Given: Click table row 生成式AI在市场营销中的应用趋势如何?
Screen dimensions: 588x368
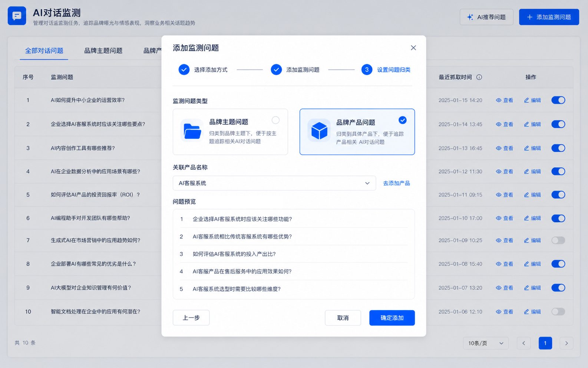Looking at the screenshot, I should (95, 240).
